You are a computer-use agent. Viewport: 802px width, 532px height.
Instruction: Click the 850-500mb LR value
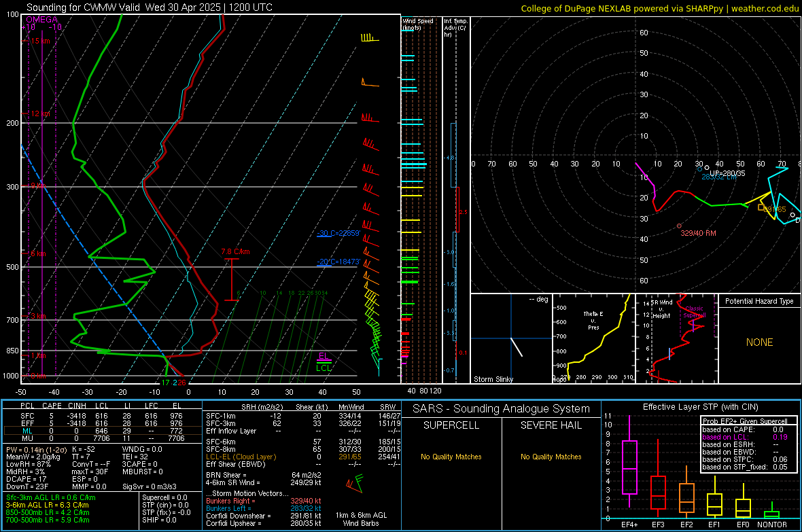(x=48, y=512)
